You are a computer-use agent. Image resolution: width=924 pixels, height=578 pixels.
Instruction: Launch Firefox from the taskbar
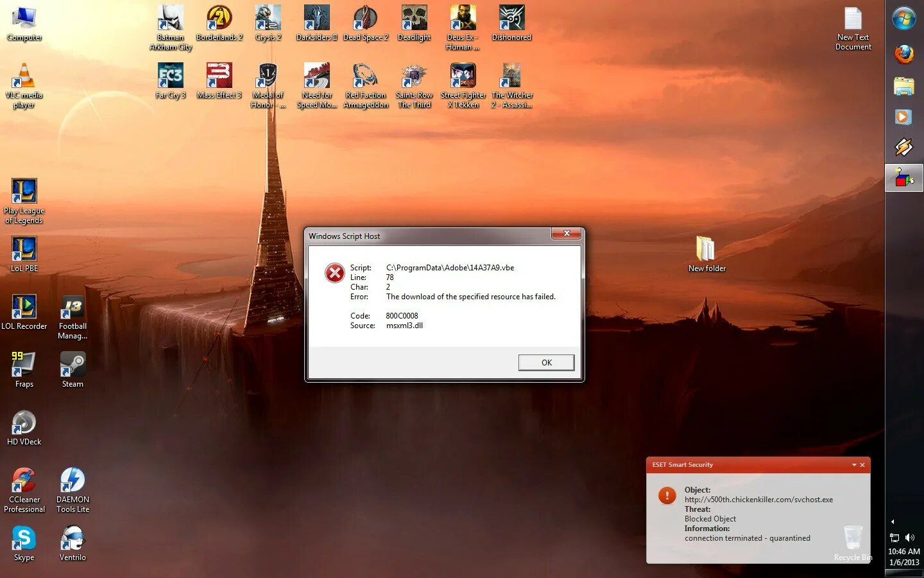point(904,54)
